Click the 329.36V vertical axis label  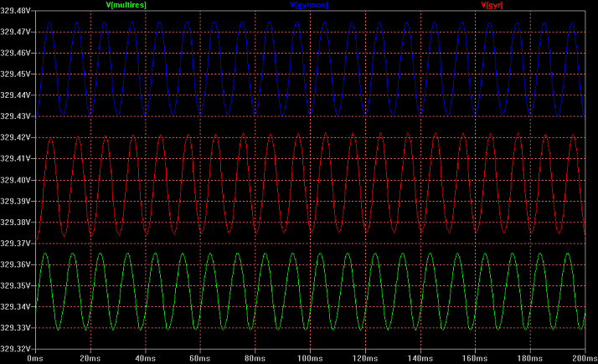(x=16, y=264)
